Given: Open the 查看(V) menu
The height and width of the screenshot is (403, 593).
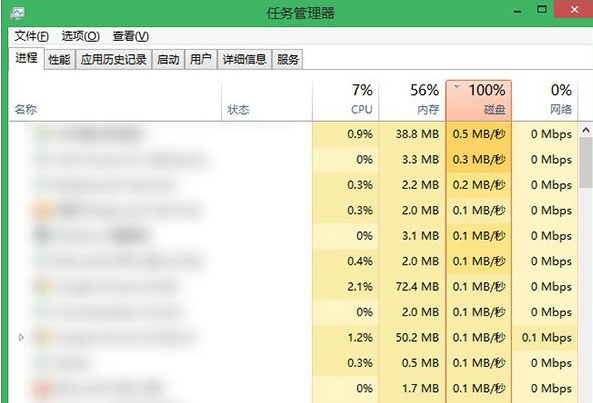Looking at the screenshot, I should pos(130,36).
